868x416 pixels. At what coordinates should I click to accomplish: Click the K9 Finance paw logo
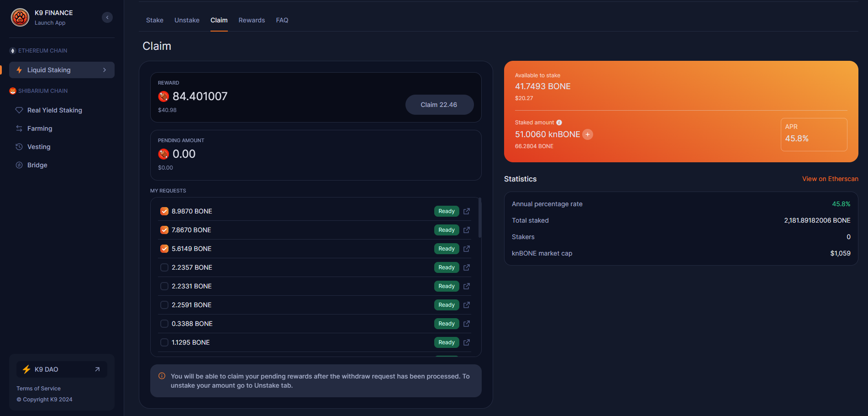click(x=20, y=17)
